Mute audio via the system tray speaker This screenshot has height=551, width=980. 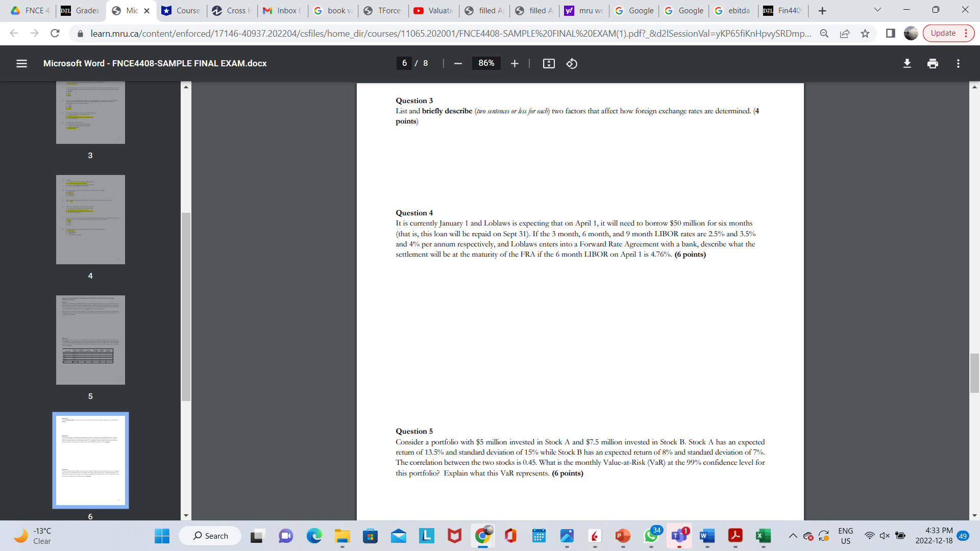(884, 536)
